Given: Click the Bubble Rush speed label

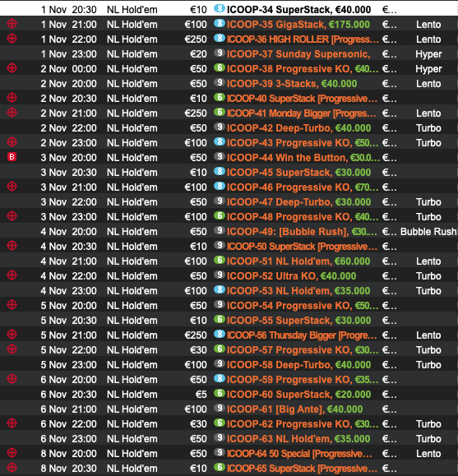Looking at the screenshot, I should pyautogui.click(x=428, y=232).
